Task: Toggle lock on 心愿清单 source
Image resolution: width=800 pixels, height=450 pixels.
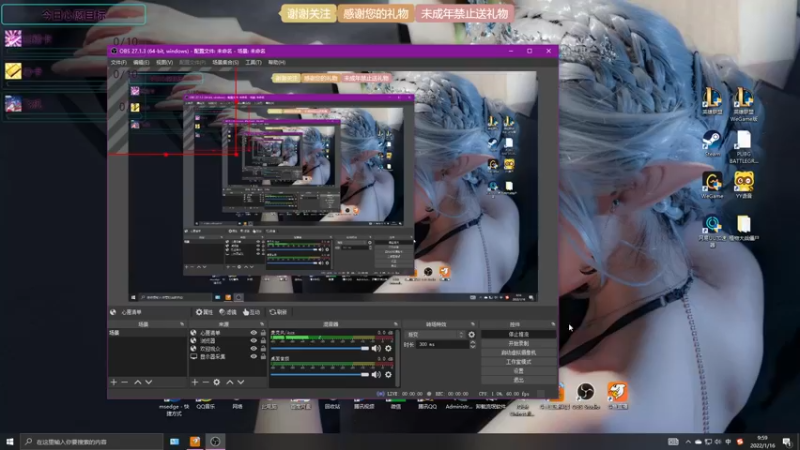Action: tap(263, 333)
